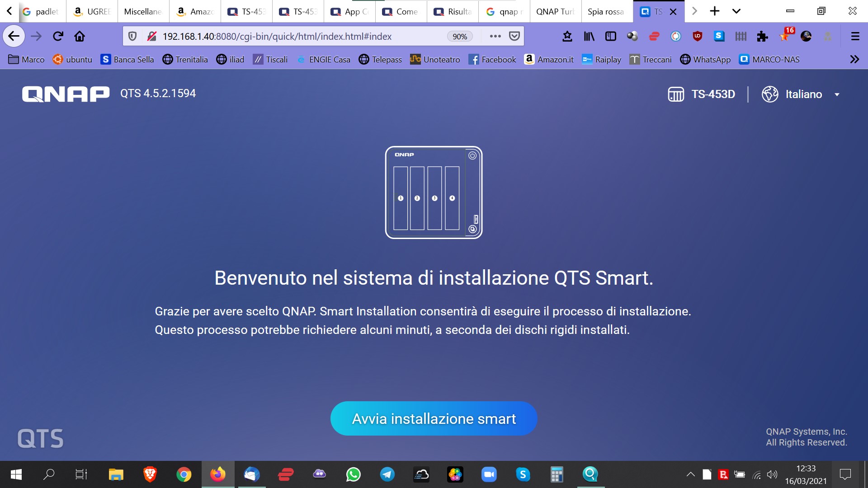Click the address bar URL field
This screenshot has height=488, width=868.
click(289, 36)
